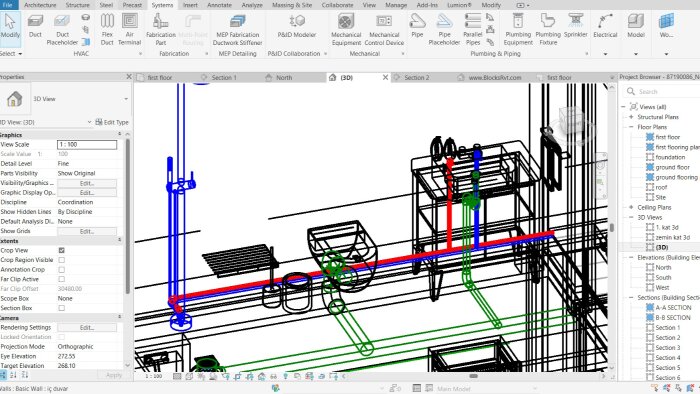The width and height of the screenshot is (700, 394).
Task: Select the Fabrication Part tool
Action: (x=161, y=29)
